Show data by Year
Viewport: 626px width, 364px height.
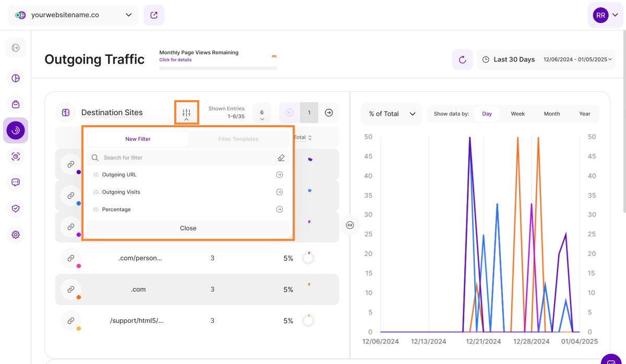point(584,114)
